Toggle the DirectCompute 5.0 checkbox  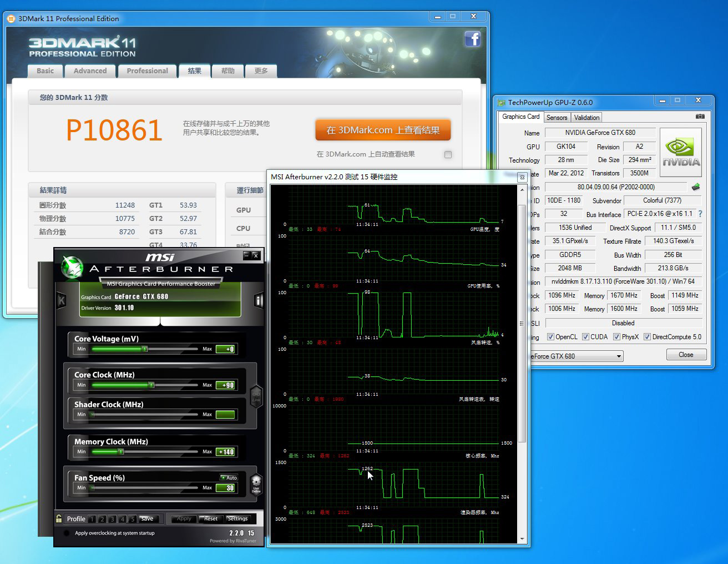coord(647,337)
